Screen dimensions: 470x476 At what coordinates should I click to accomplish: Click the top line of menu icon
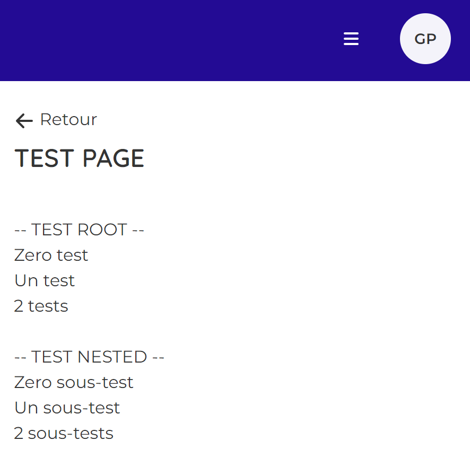point(351,33)
